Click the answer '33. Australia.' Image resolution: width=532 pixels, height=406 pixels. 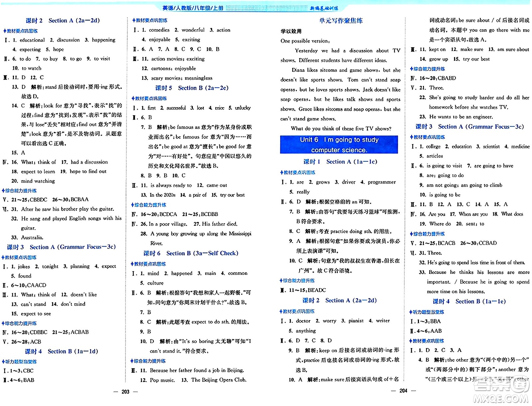coord(27,238)
